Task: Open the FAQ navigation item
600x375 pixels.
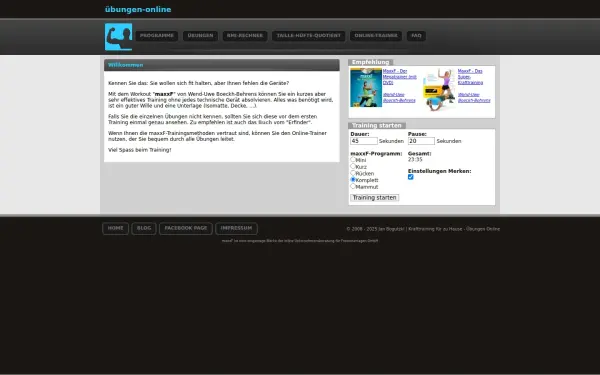Action: pos(416,36)
